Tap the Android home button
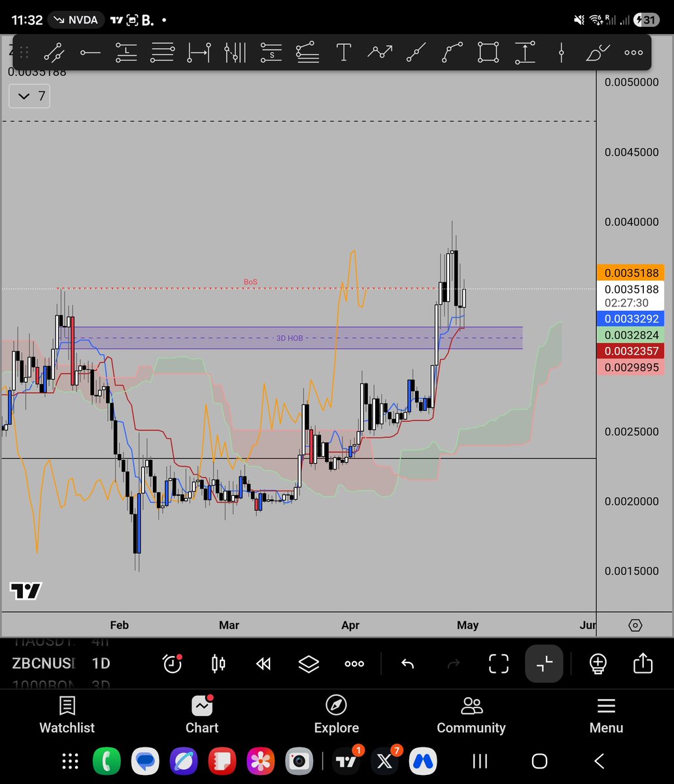Viewport: 674px width, 784px height. (539, 761)
